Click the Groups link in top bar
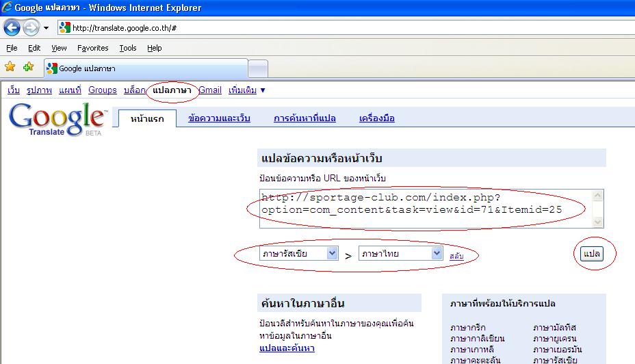 pyautogui.click(x=103, y=90)
